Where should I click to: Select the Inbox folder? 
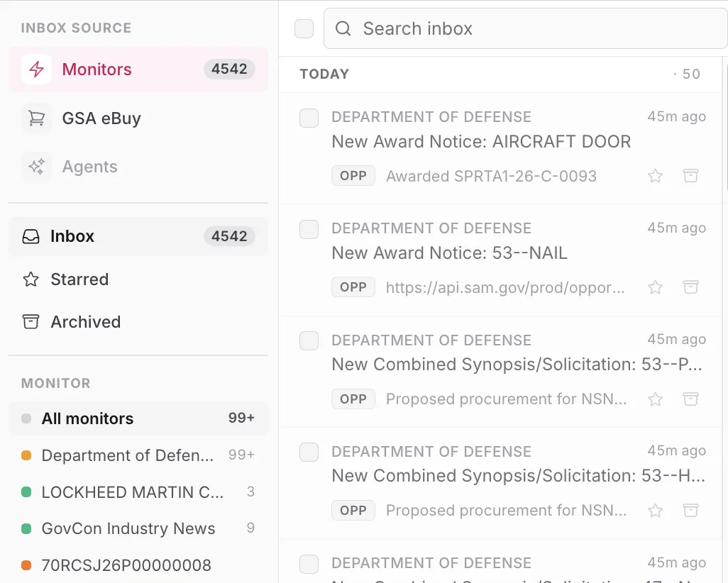pos(138,236)
